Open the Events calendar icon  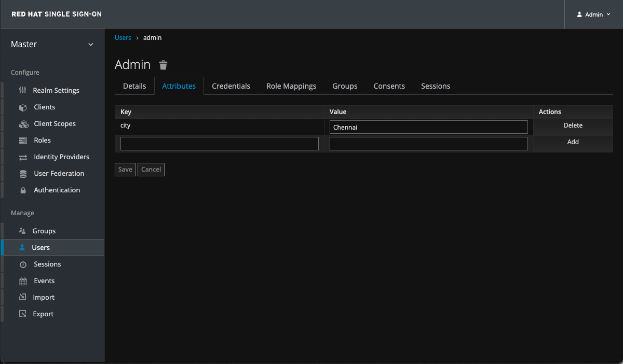[x=23, y=281]
